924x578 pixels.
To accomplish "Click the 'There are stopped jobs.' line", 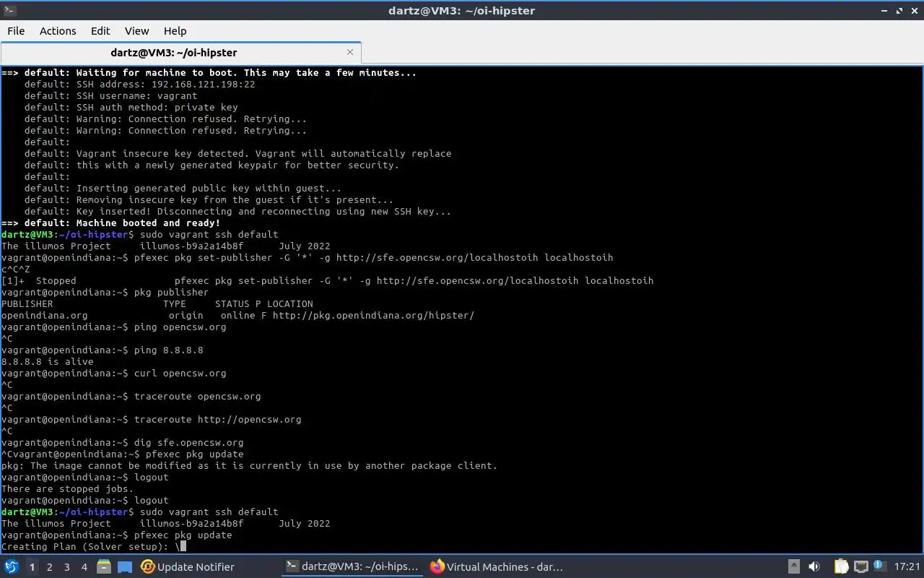I will (67, 489).
